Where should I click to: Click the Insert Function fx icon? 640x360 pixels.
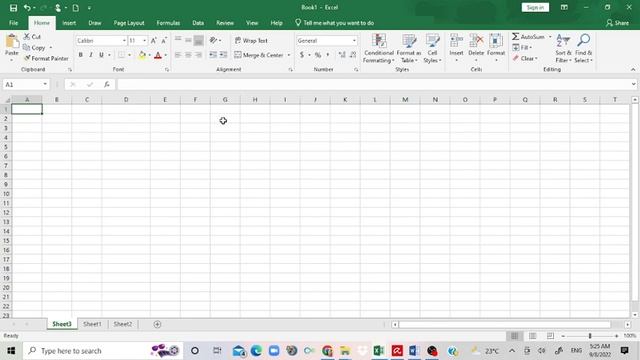point(107,84)
